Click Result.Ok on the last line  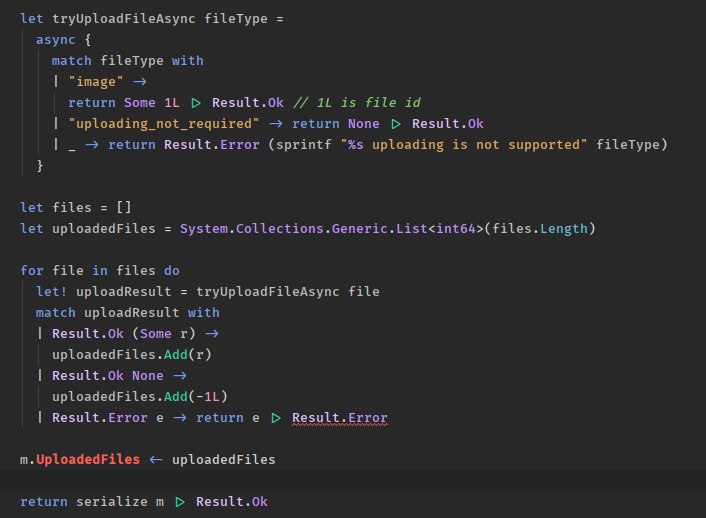[231, 502]
